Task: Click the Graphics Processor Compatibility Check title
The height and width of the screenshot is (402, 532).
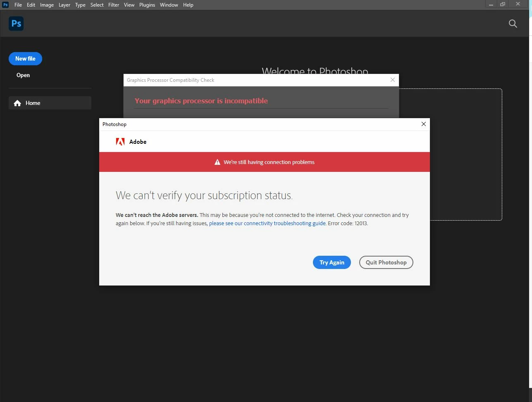Action: click(x=171, y=80)
